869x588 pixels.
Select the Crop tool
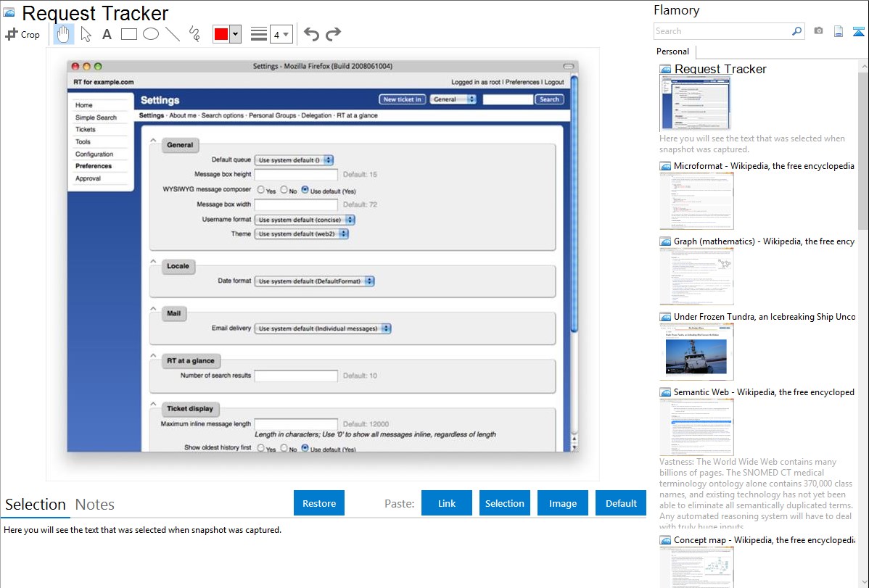point(22,34)
